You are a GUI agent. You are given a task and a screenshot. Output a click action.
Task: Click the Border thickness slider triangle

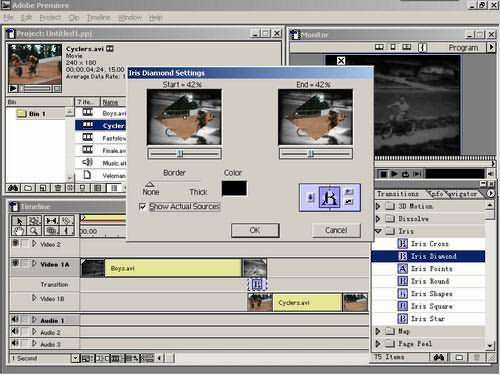(x=150, y=184)
